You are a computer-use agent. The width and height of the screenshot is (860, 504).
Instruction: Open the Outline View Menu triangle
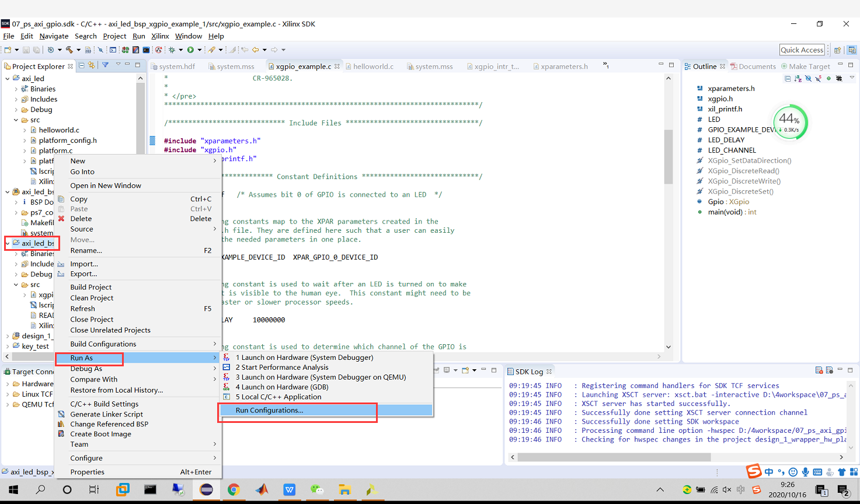click(x=852, y=78)
